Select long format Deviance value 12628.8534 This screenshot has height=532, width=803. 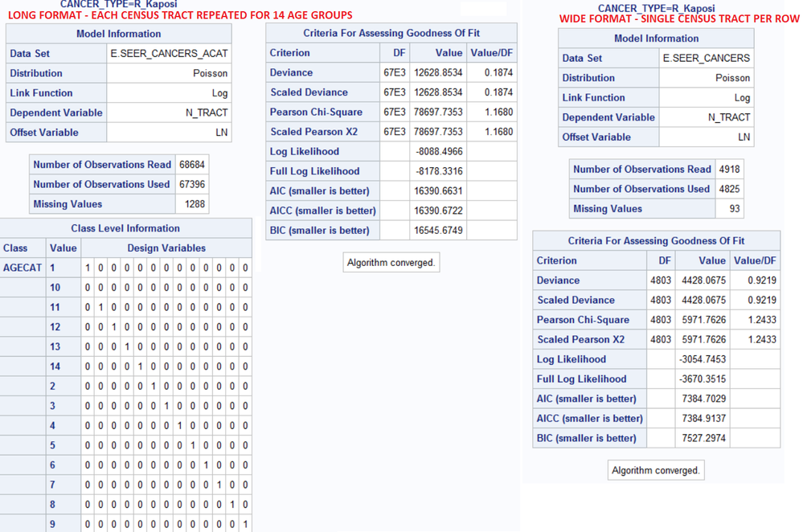pos(438,72)
